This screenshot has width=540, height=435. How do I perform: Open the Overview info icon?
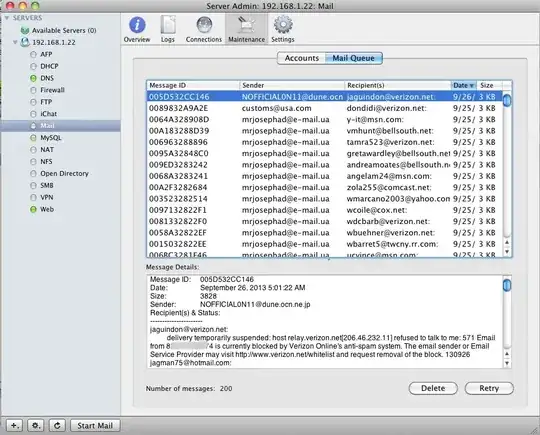click(x=137, y=25)
